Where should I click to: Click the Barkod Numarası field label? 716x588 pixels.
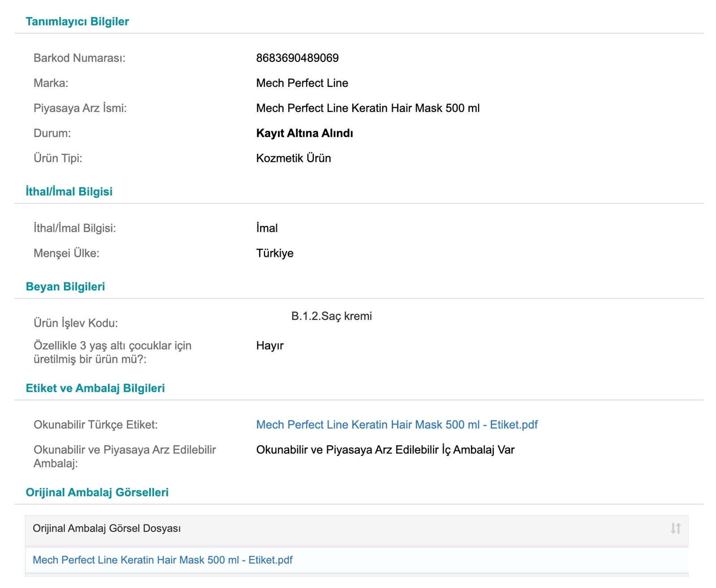(x=79, y=58)
